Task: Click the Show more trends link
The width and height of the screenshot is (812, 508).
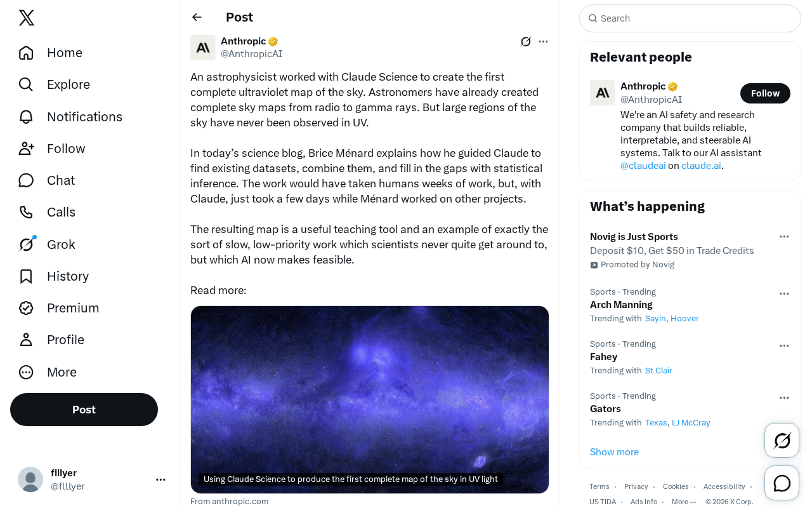Action: coord(614,451)
